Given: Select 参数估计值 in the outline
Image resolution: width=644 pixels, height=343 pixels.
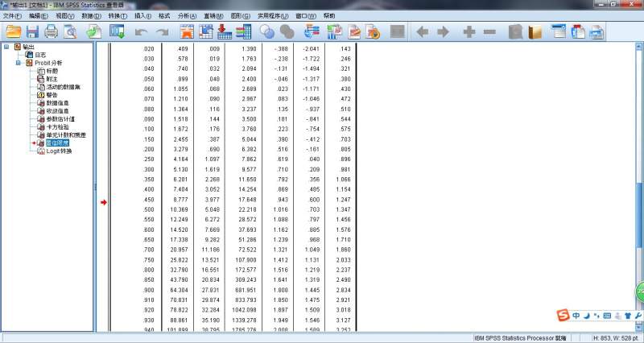Looking at the screenshot, I should [x=61, y=119].
